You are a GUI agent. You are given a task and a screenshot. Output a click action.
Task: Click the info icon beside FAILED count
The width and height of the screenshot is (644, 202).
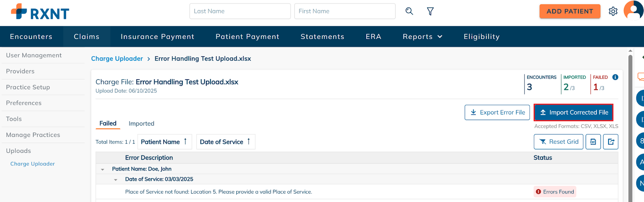tap(615, 77)
